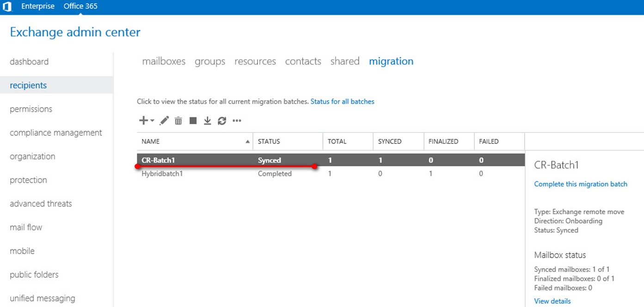Open the dropdown arrow beside plus icon

153,121
